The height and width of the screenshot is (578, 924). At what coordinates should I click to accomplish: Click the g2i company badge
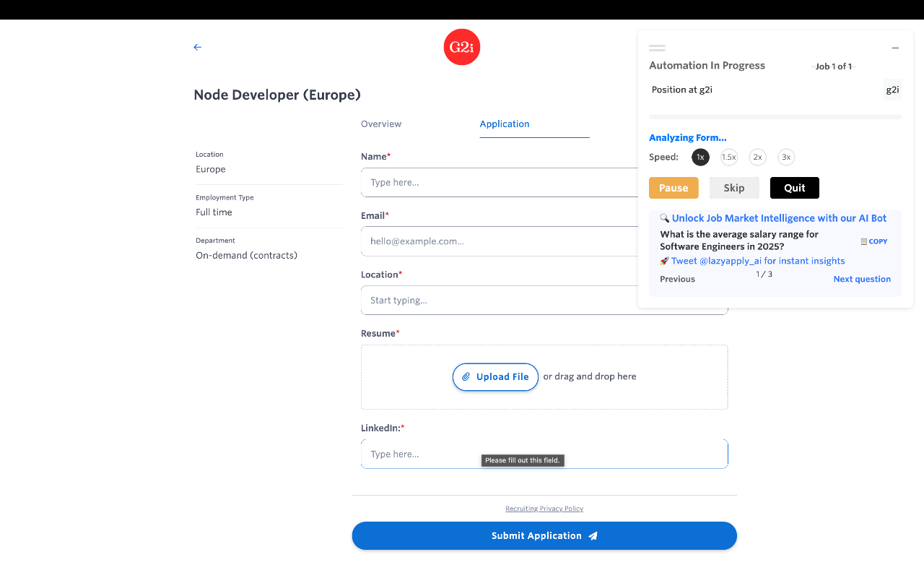(892, 90)
